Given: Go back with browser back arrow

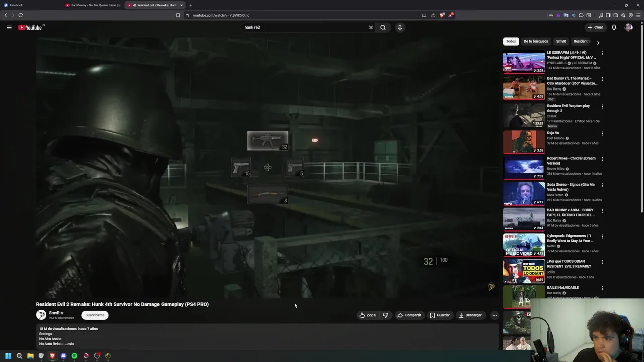Looking at the screenshot, I should pos(6,15).
